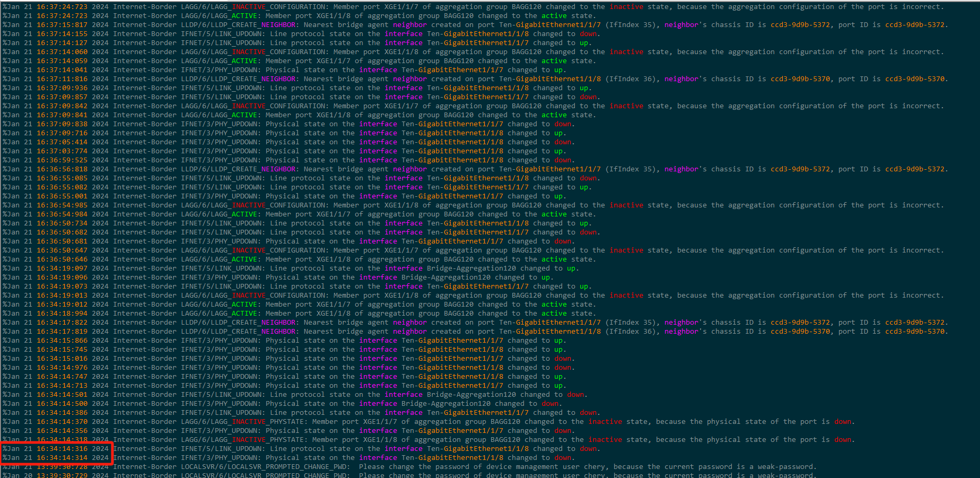Click the 16:34:19:013 timestamp
Screen dimensions: 980x478
coord(62,296)
